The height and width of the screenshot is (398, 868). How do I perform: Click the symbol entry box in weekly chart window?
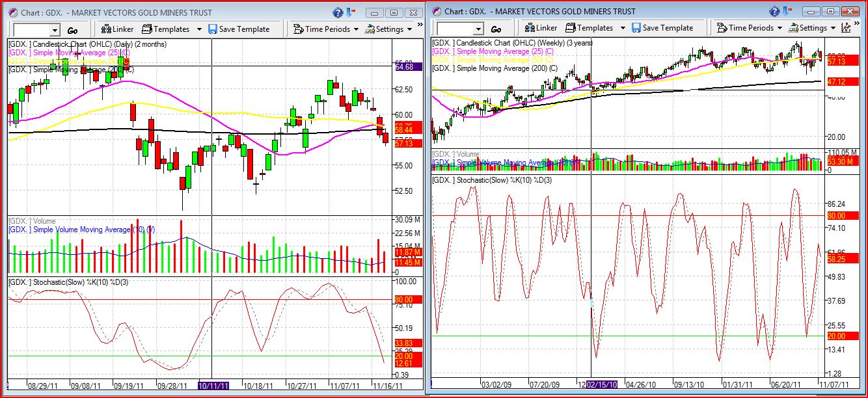[x=455, y=29]
